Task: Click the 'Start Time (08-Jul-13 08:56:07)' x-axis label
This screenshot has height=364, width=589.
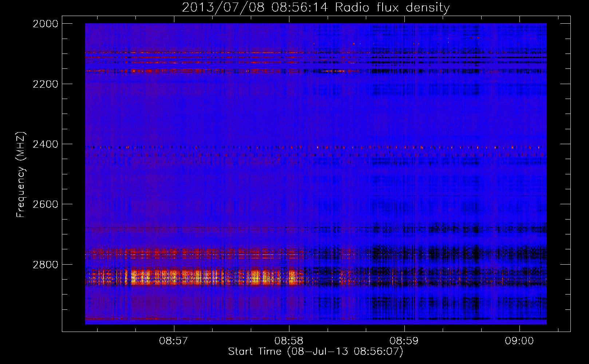Action: point(316,351)
